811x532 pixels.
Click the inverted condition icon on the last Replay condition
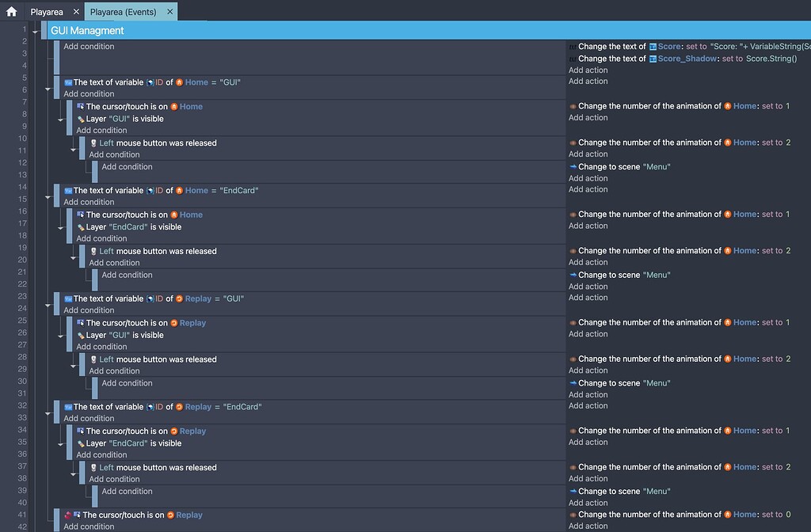coord(69,514)
